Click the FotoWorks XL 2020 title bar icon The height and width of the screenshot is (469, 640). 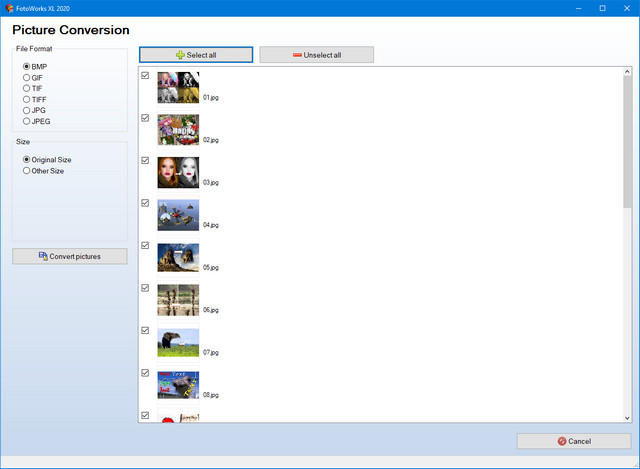pos(9,8)
